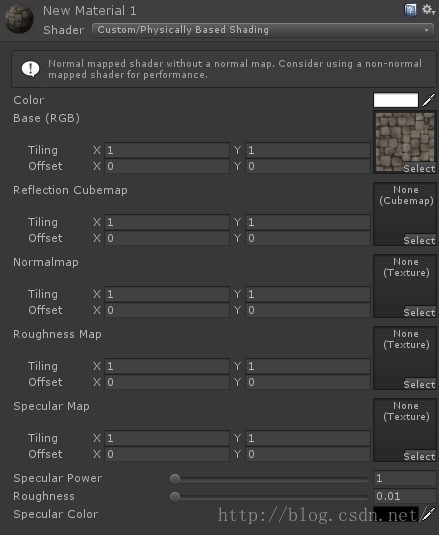Select a texture for Base (RGB)
Viewport: 439px width, 535px height.
click(x=419, y=169)
